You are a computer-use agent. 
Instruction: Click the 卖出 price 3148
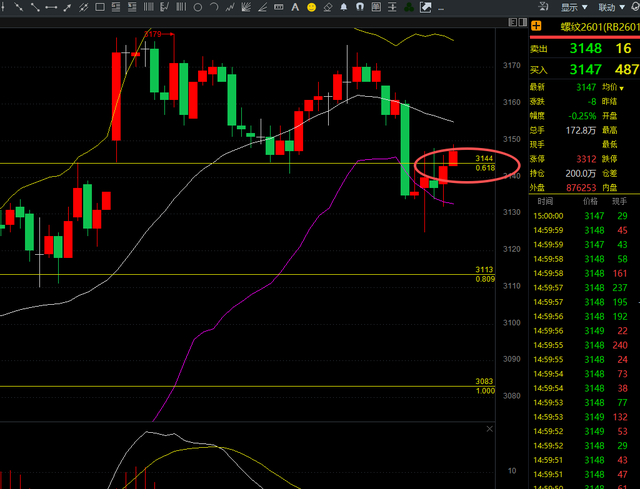click(586, 49)
